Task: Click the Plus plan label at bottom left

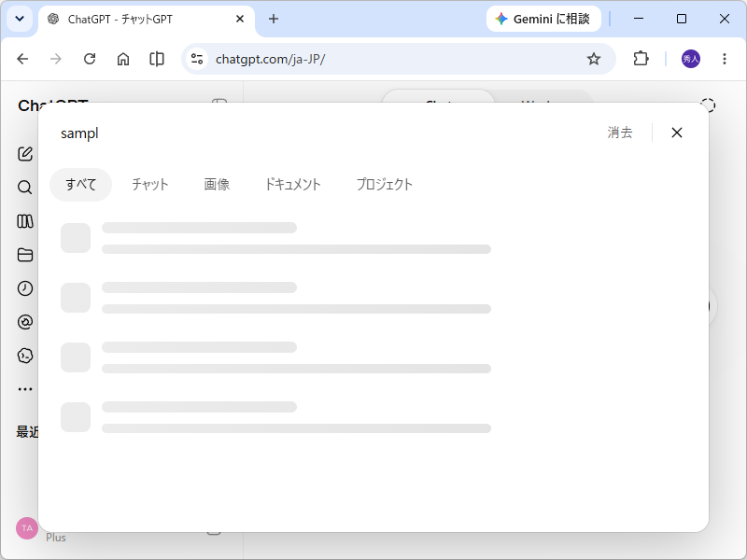Action: point(56,538)
